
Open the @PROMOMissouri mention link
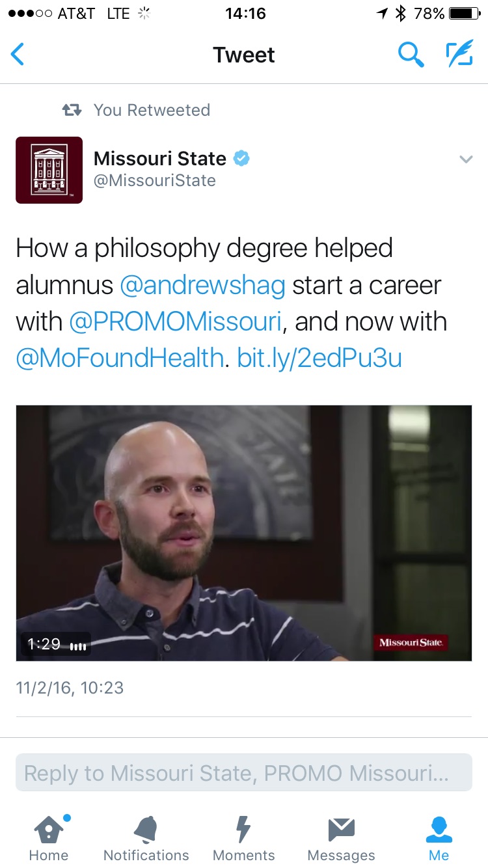pyautogui.click(x=176, y=322)
